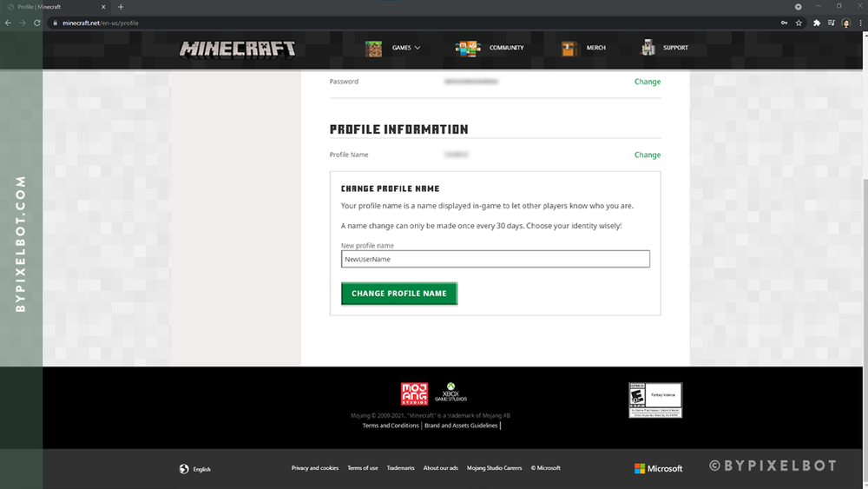This screenshot has height=489, width=868.
Task: Open the Games dropdown menu
Action: 405,48
